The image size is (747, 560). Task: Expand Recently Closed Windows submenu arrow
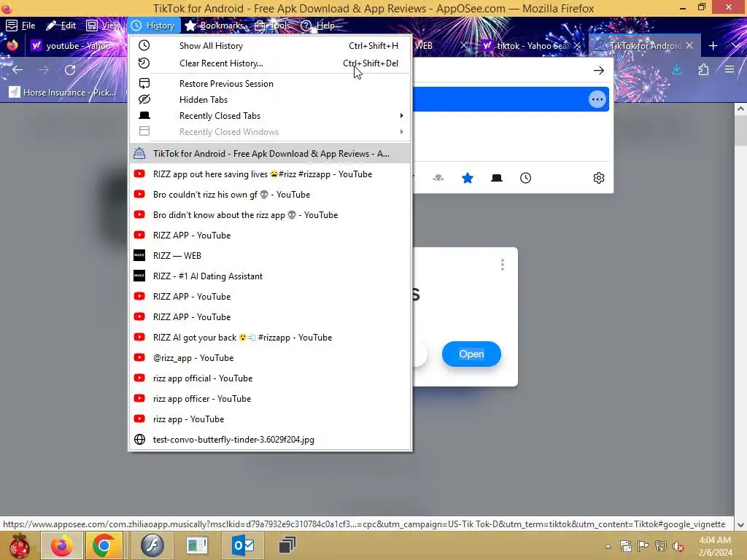pyautogui.click(x=402, y=132)
